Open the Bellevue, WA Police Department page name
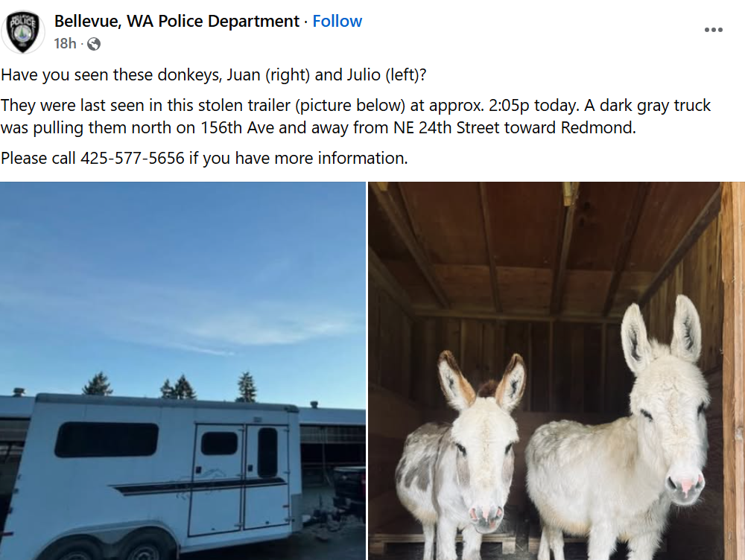The image size is (745, 560). [x=177, y=22]
